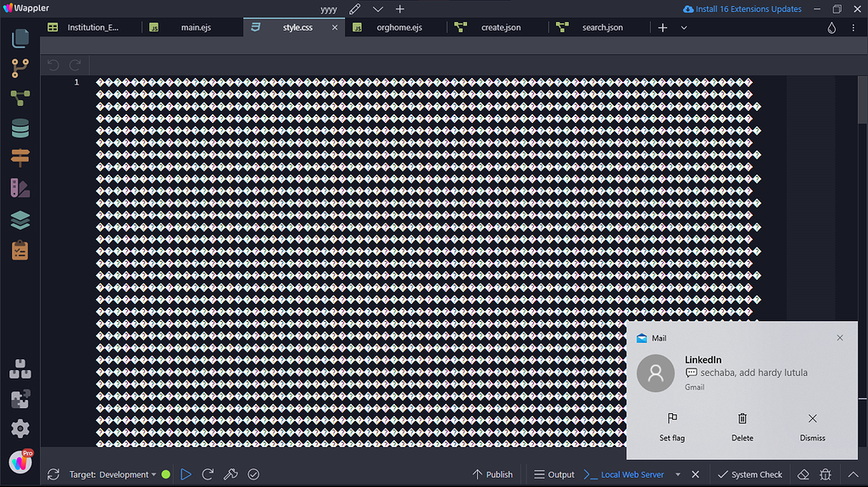Toggle the green server status indicator

[166, 474]
